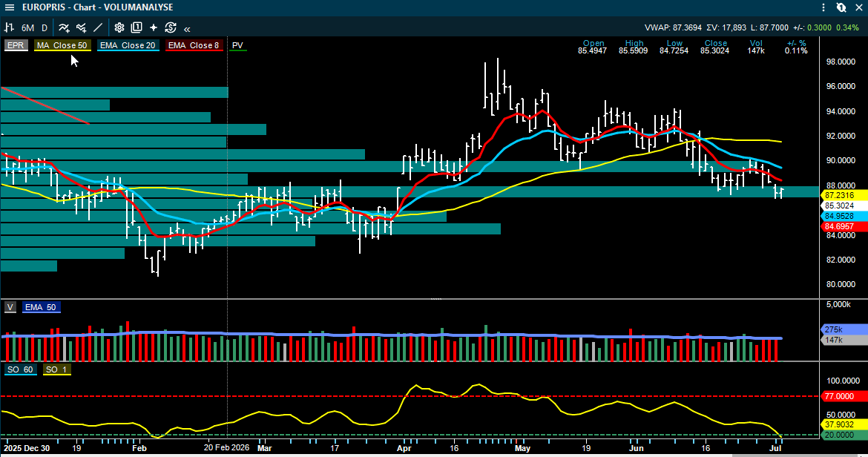Toggle the symbol link search icon

841,7
